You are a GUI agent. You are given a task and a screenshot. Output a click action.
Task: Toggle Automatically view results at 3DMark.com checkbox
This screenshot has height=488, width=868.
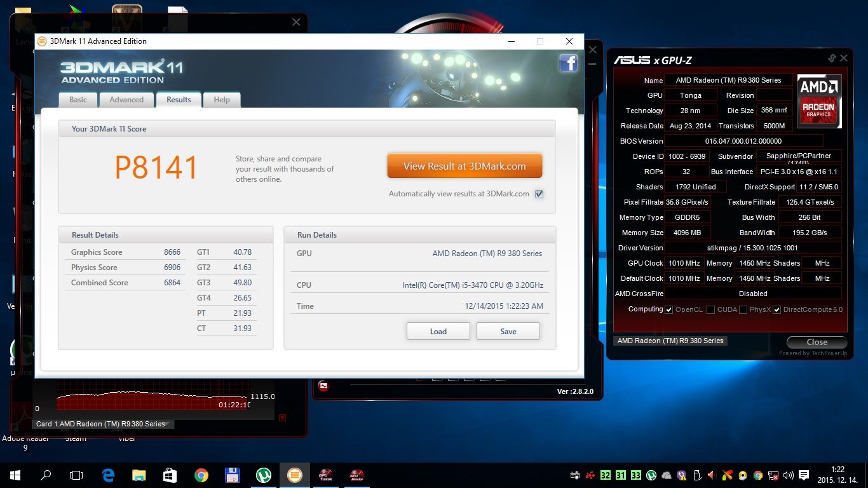point(539,194)
